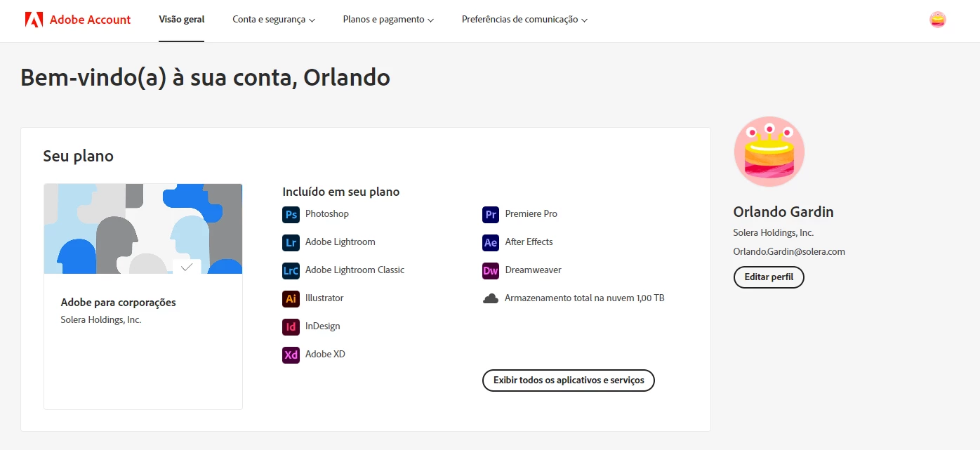The width and height of the screenshot is (980, 450).
Task: Click the plan card checkmark icon
Action: [x=187, y=267]
